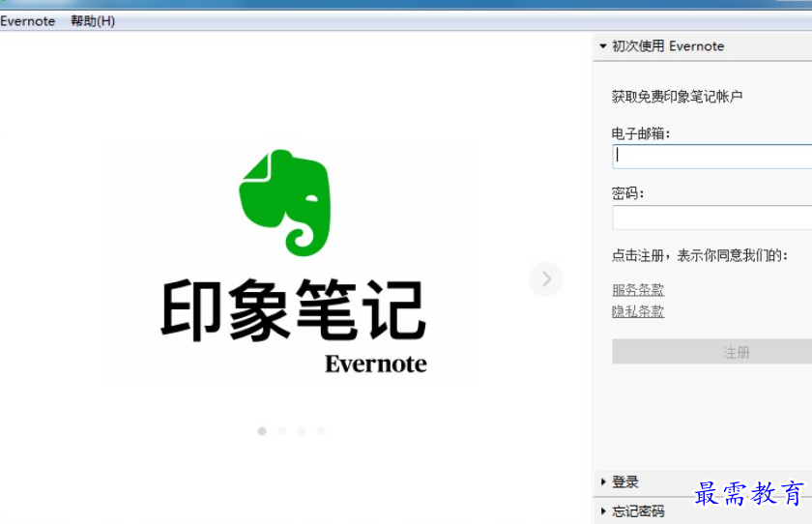This screenshot has height=524, width=812.
Task: Select the second carousel dot
Action: tap(281, 431)
